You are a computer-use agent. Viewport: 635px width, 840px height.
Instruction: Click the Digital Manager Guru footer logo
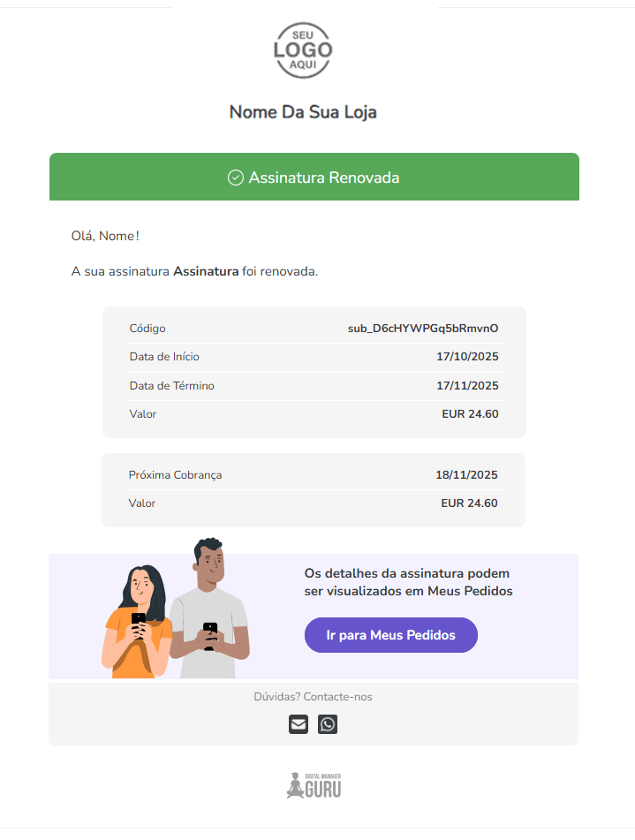click(x=314, y=784)
